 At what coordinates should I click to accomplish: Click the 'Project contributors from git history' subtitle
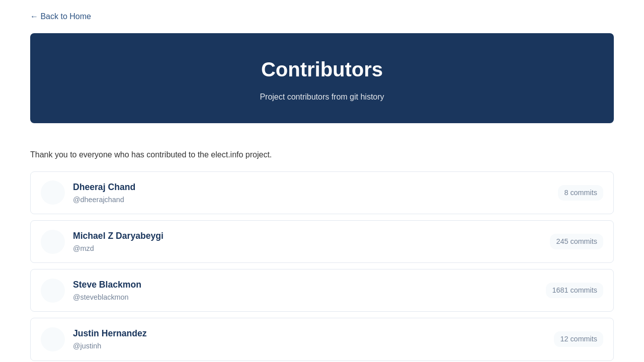[x=322, y=97]
